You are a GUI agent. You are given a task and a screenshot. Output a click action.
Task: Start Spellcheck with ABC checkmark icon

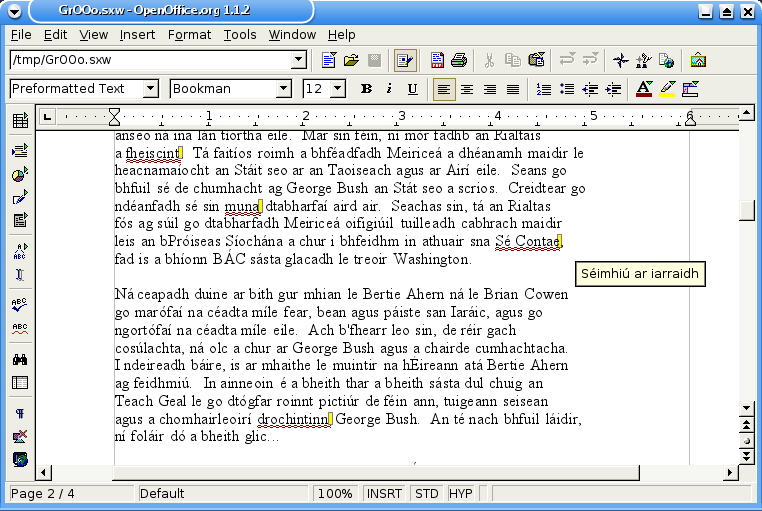[20, 305]
